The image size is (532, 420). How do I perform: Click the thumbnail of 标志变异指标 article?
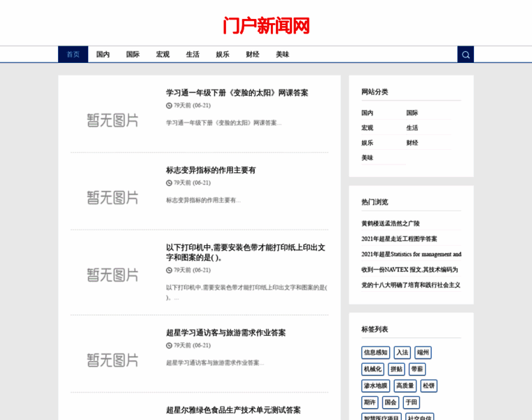(x=112, y=198)
